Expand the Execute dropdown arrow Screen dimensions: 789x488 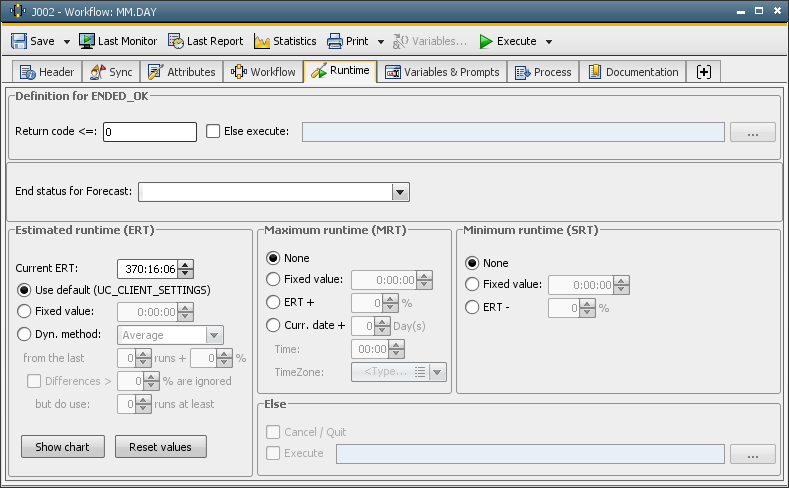(x=549, y=42)
